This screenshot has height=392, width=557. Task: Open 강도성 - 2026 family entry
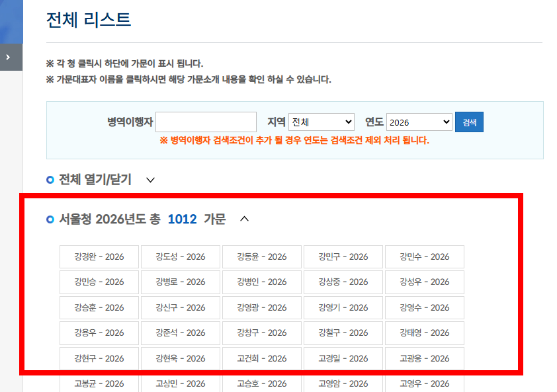pos(181,256)
